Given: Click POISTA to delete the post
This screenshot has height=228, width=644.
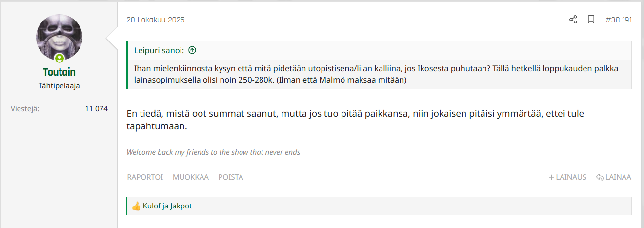Looking at the screenshot, I should [231, 177].
